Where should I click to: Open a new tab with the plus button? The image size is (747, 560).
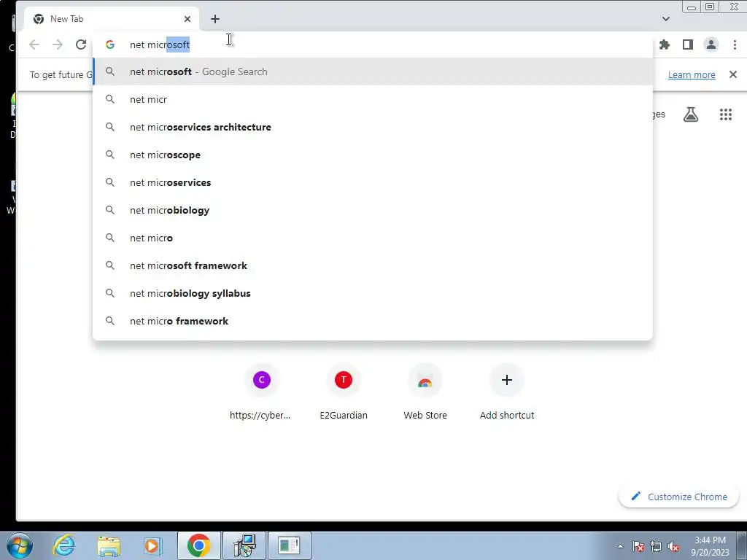pyautogui.click(x=215, y=19)
